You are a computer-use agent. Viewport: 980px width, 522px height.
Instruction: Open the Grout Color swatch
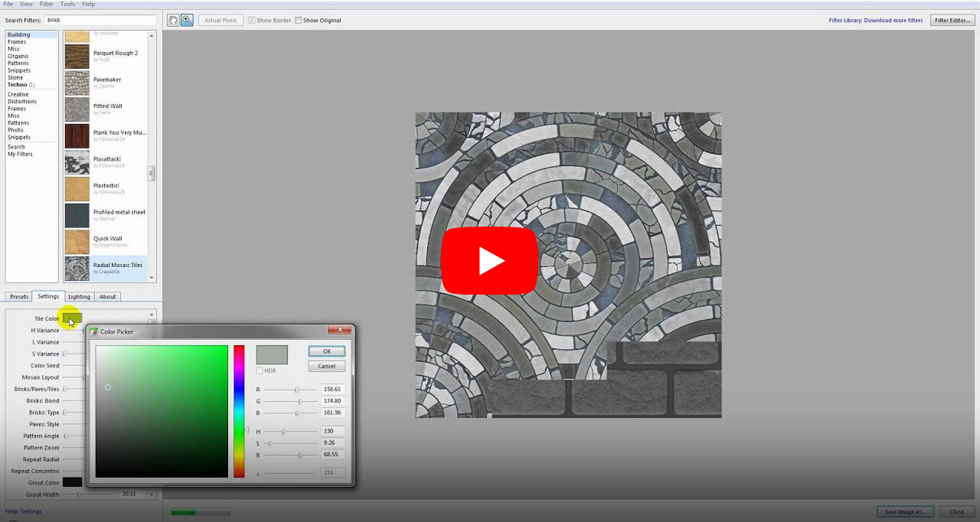click(72, 482)
